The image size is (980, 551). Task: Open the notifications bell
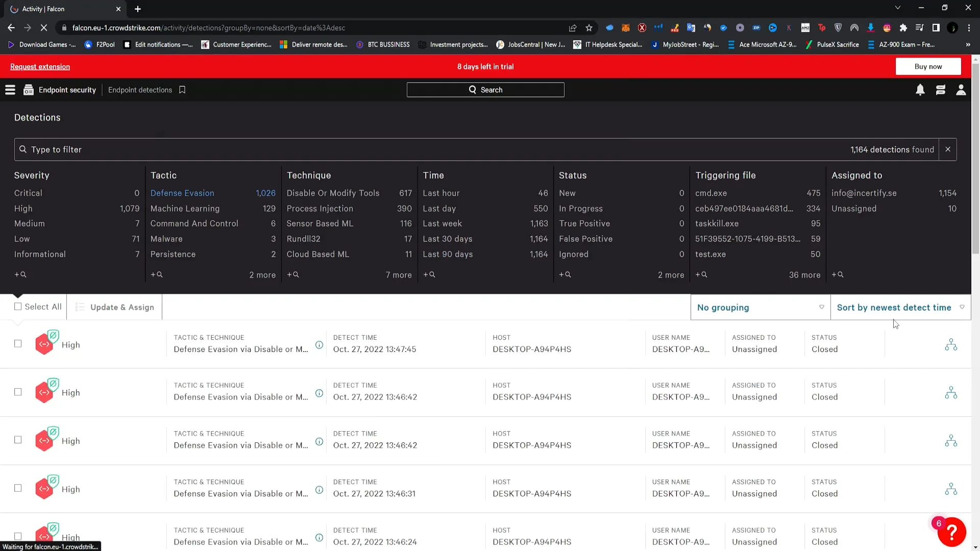pos(920,90)
